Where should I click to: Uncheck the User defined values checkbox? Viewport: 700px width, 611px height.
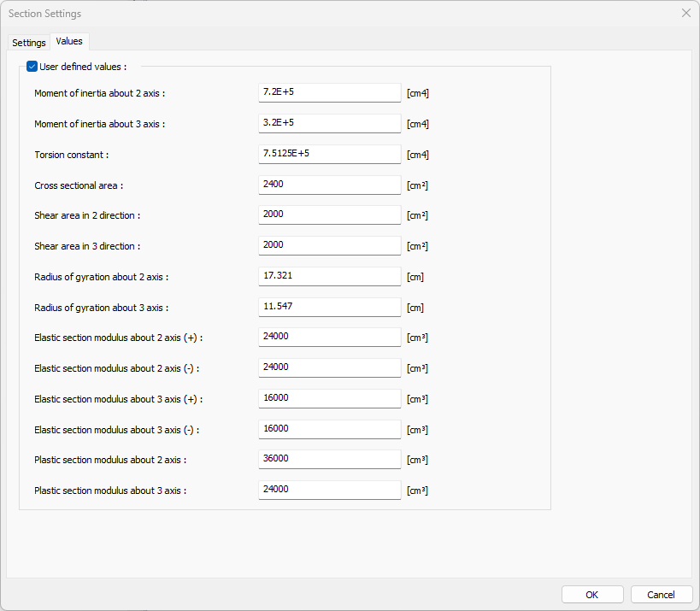point(32,67)
